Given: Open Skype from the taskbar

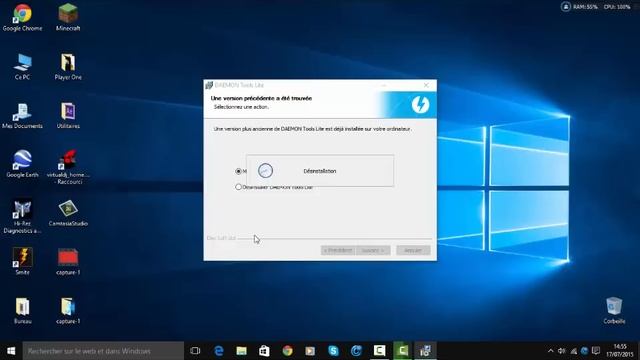Looking at the screenshot, I should click(333, 351).
